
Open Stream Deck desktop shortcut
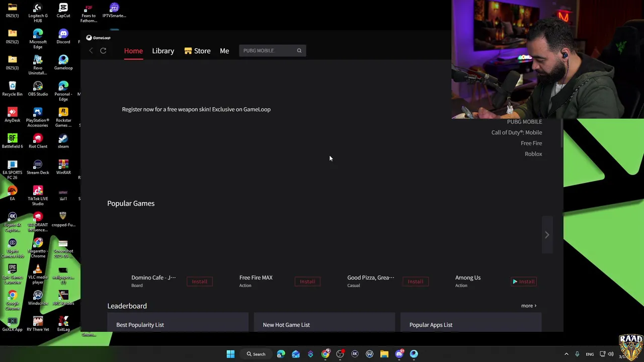(x=38, y=167)
